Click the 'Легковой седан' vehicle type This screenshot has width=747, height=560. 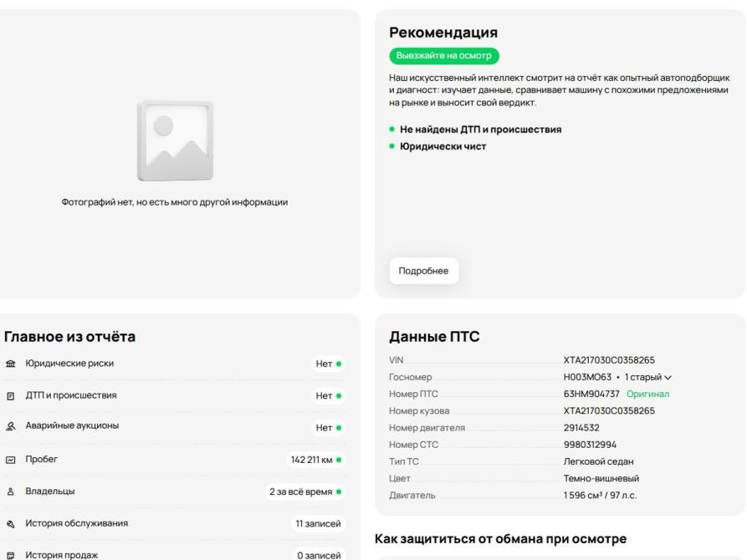pyautogui.click(x=598, y=461)
